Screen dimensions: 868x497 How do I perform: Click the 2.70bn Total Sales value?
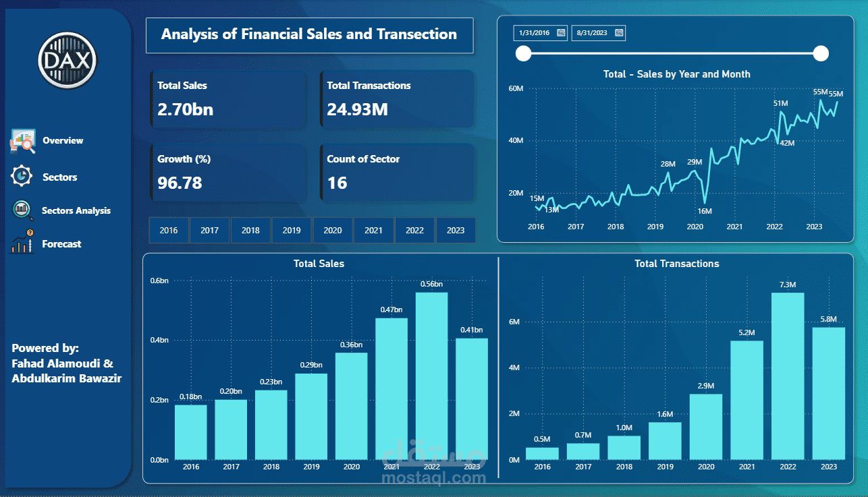(185, 109)
